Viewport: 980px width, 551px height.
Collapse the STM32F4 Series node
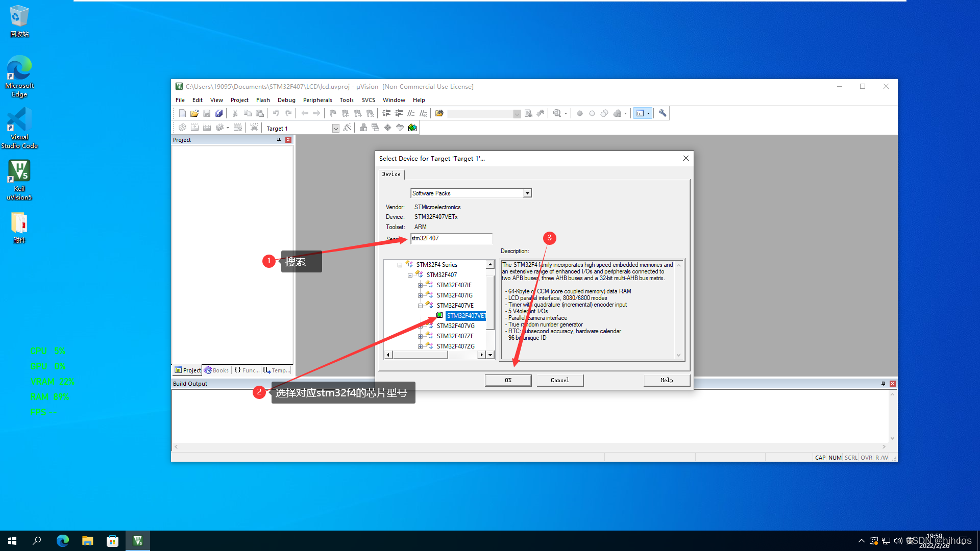click(400, 265)
